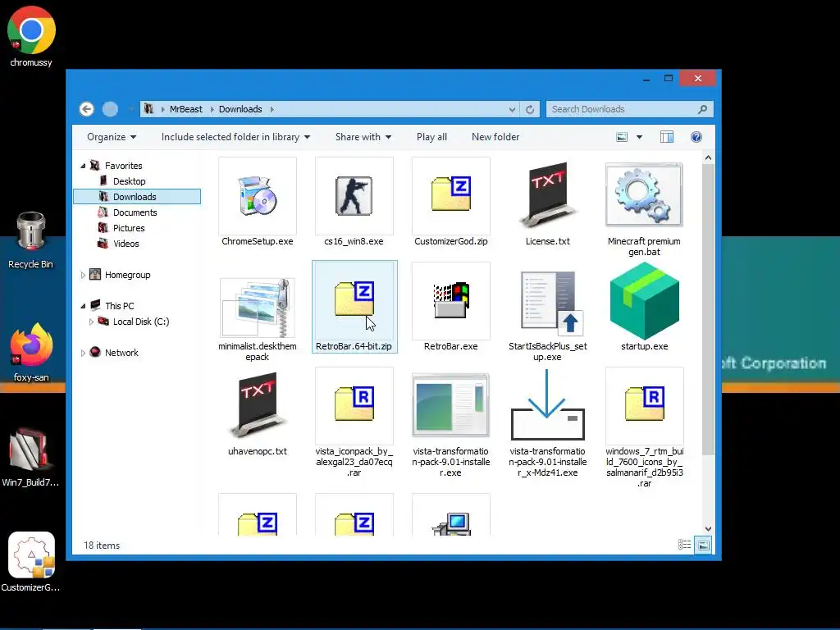The height and width of the screenshot is (630, 840).
Task: Select vista-transformation-pack-9.01-installer.exe
Action: (x=450, y=406)
